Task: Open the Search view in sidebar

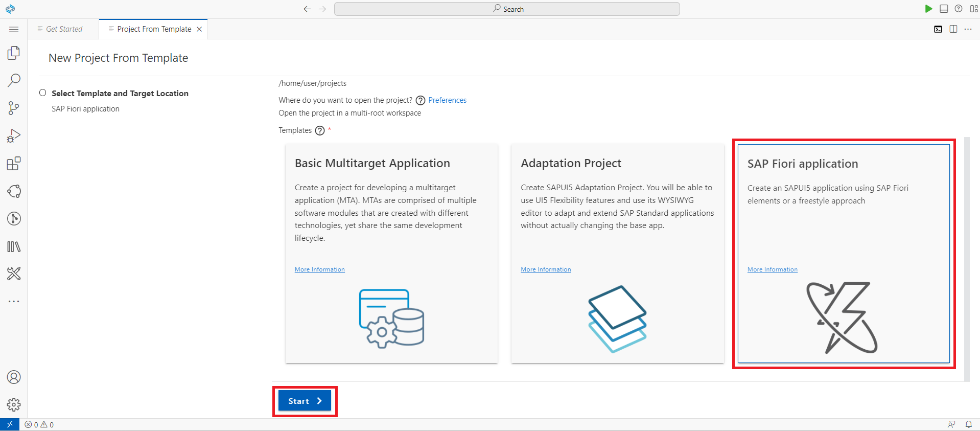Action: (x=14, y=80)
